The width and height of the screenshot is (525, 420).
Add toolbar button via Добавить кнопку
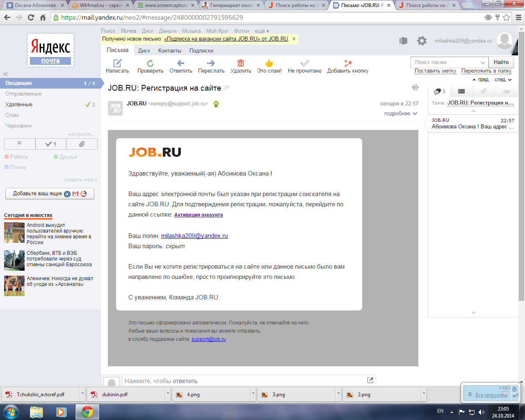[x=348, y=66]
